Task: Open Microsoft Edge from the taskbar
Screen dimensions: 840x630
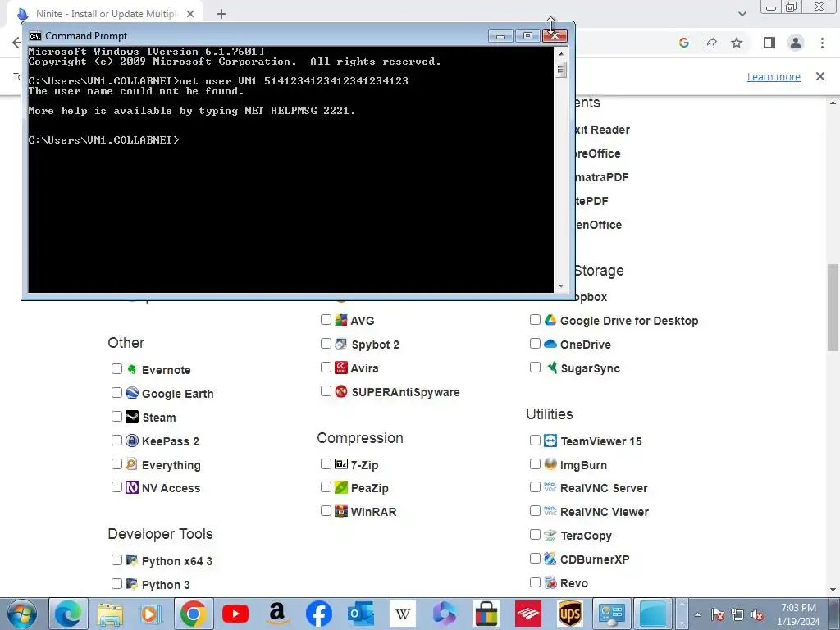Action: (68, 614)
